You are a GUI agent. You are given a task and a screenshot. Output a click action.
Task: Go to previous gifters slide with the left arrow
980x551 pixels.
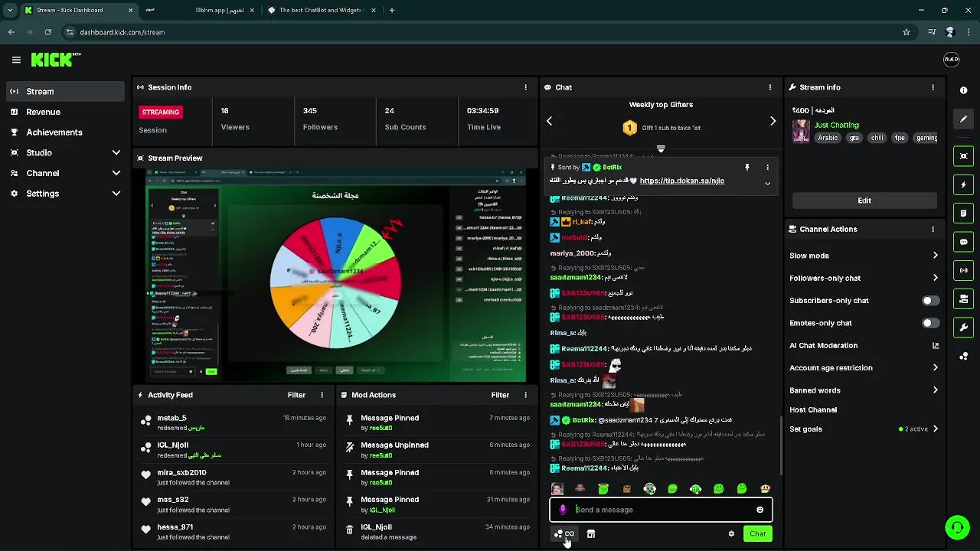(549, 121)
